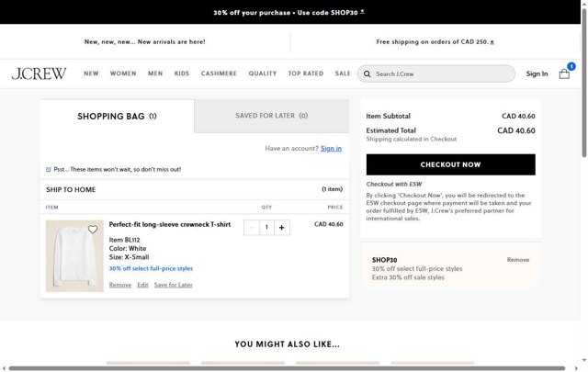Open the QUALITY menu
588x372 pixels.
pyautogui.click(x=263, y=73)
